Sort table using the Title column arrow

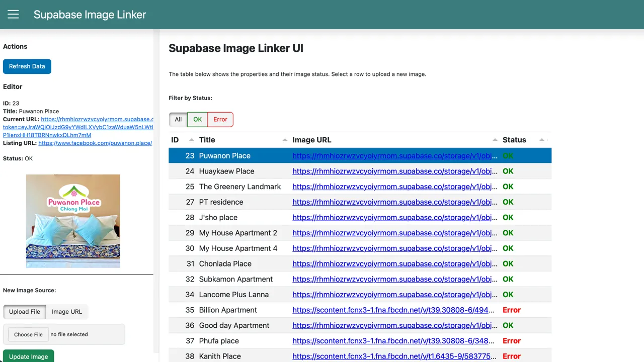pos(284,140)
